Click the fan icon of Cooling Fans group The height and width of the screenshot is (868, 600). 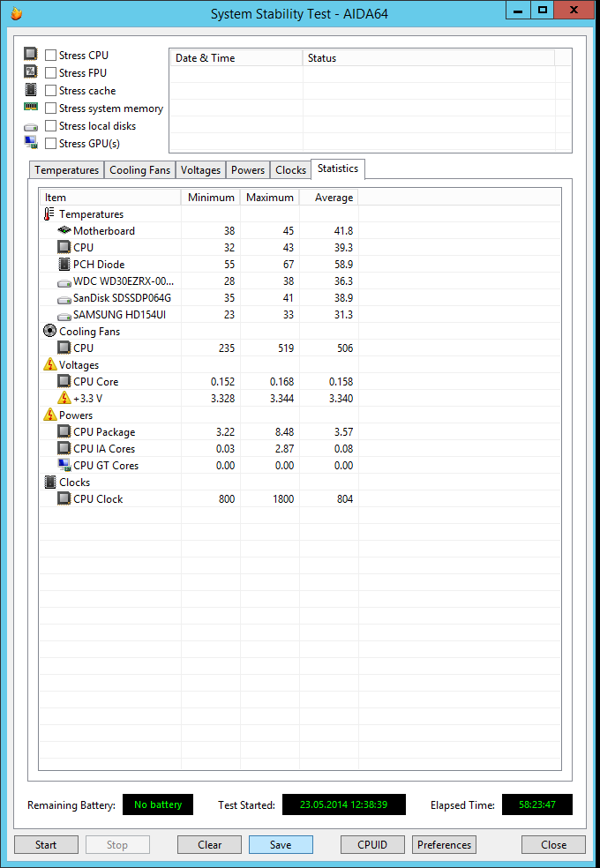coord(49,331)
